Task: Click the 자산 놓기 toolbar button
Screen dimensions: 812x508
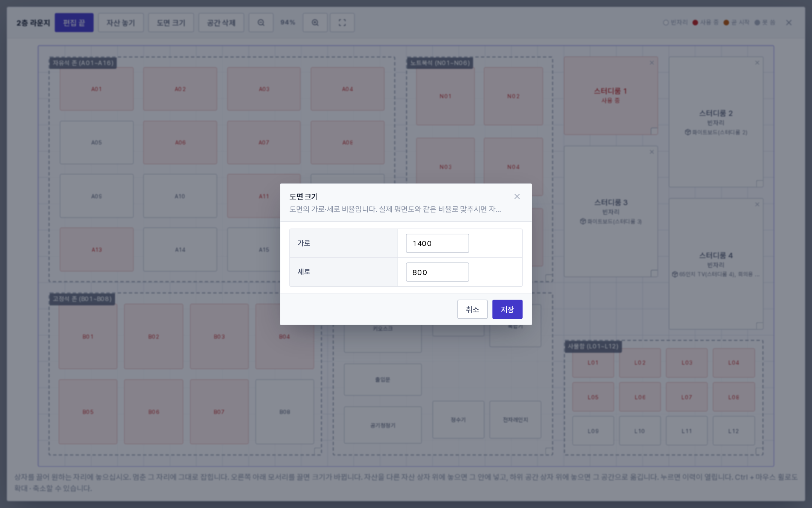Action: coord(121,23)
